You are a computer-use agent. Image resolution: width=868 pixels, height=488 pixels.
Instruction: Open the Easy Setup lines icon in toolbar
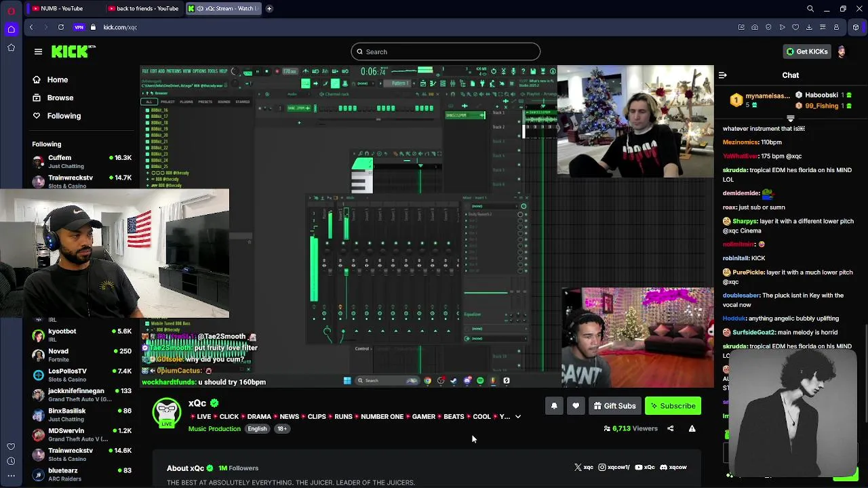823,27
